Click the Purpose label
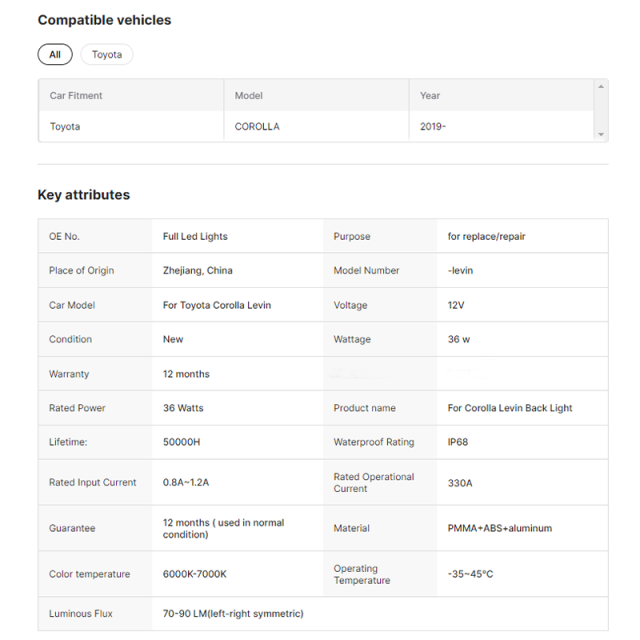The image size is (640, 640). coord(352,236)
